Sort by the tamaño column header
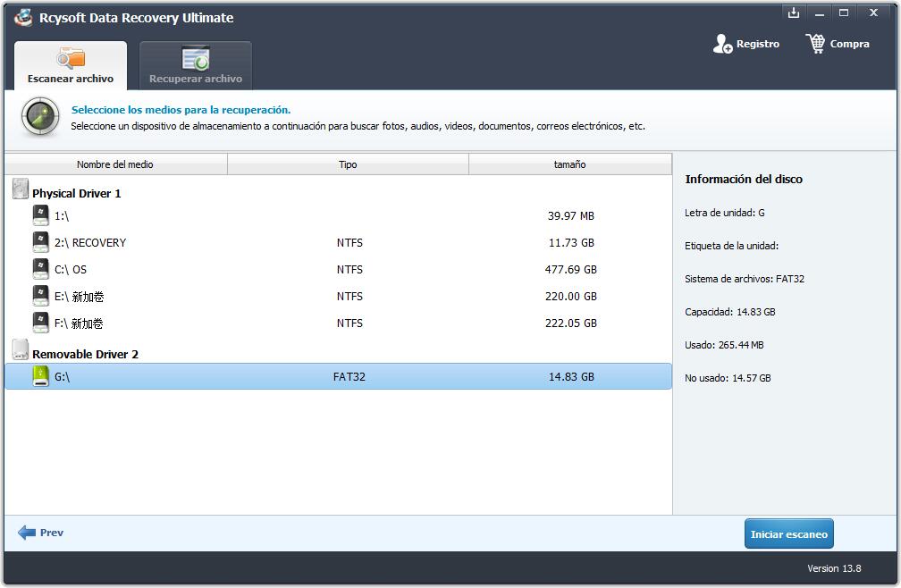The height and width of the screenshot is (588, 901). pyautogui.click(x=569, y=164)
